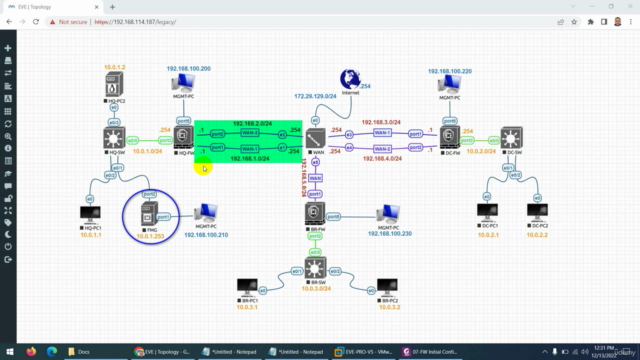640x360 pixels.
Task: Click the Close lab power icon
Action: click(x=8, y=247)
